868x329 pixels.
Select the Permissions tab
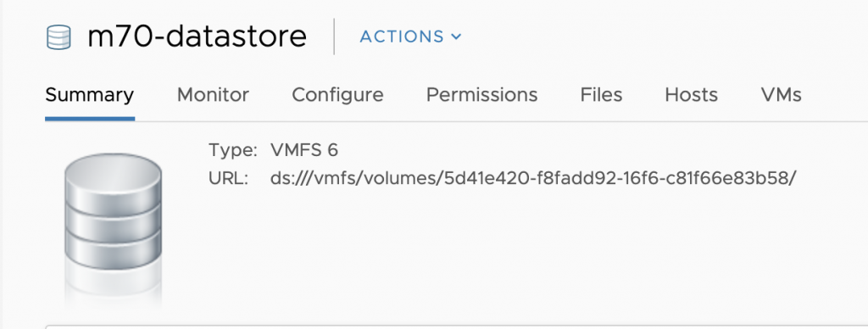pyautogui.click(x=481, y=95)
